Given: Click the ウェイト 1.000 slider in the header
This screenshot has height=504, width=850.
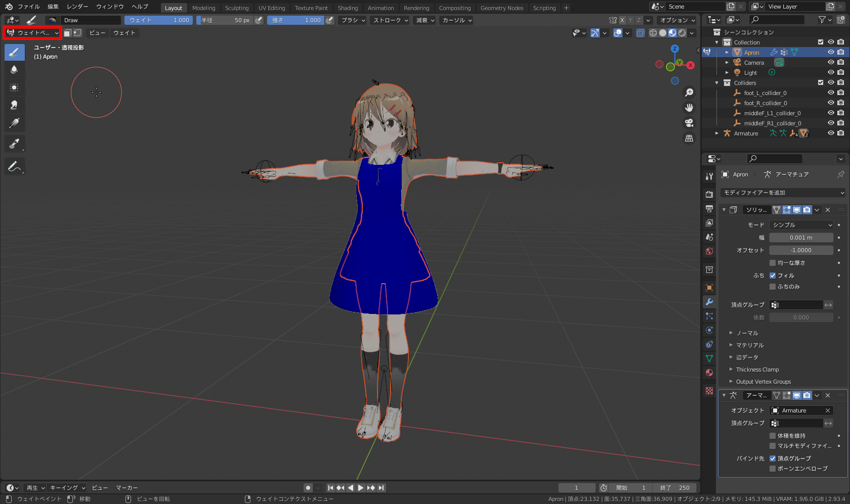Looking at the screenshot, I should tap(158, 20).
